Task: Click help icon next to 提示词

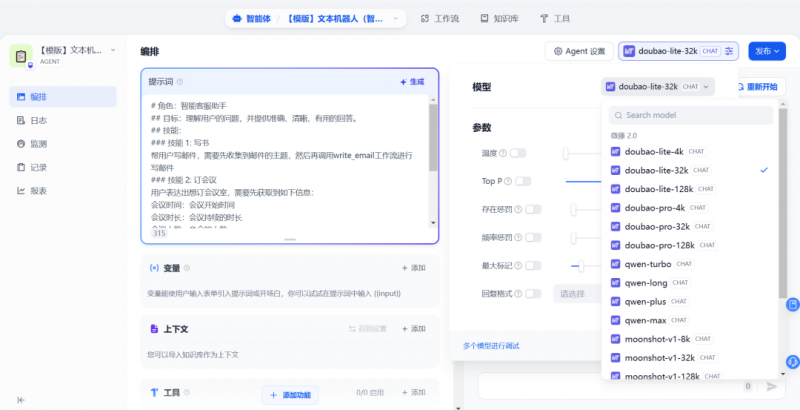Action: pos(180,82)
